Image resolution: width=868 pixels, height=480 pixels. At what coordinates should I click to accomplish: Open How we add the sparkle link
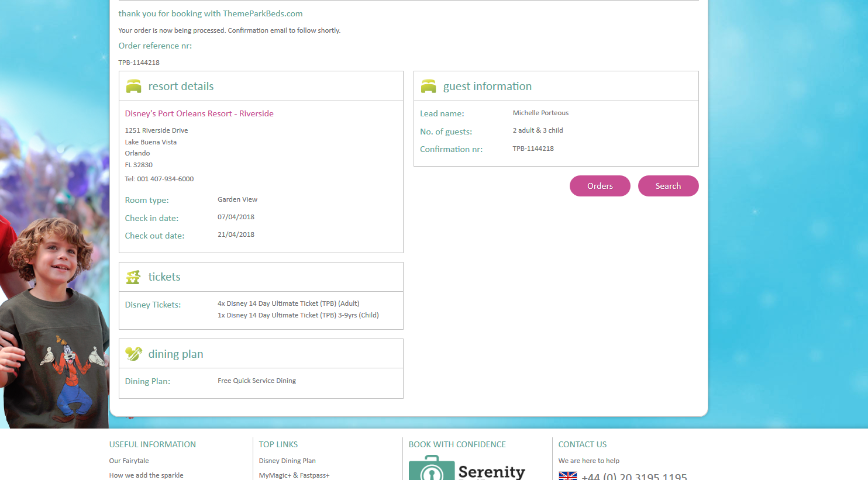click(146, 475)
